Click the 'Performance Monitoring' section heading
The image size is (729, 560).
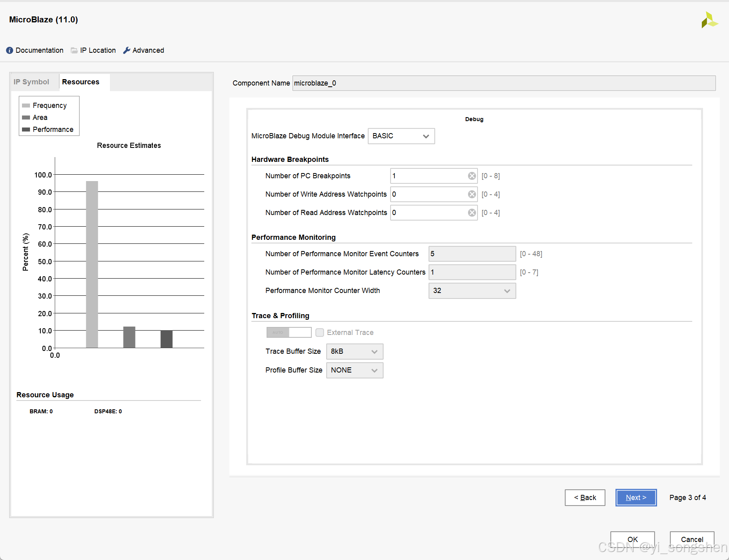click(293, 237)
